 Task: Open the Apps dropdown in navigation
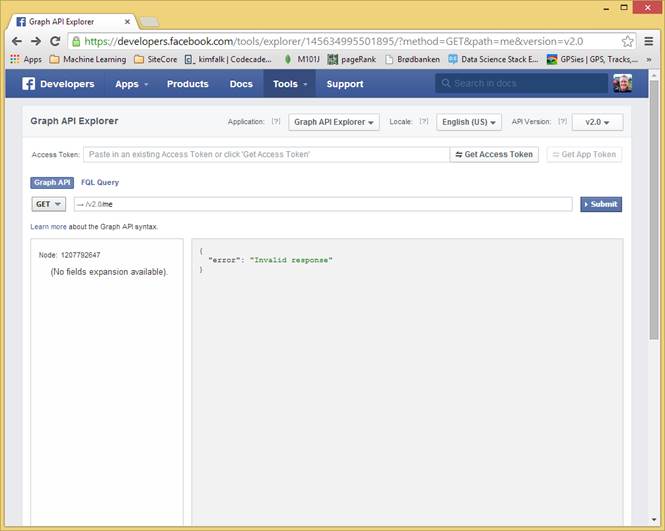[131, 84]
